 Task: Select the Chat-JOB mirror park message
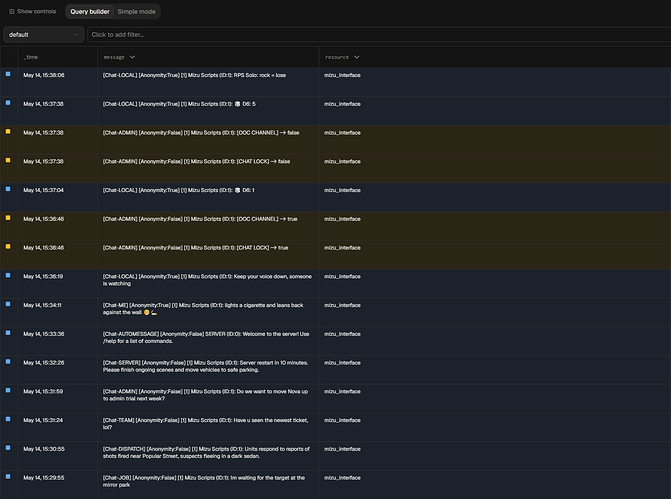pyautogui.click(x=204, y=481)
